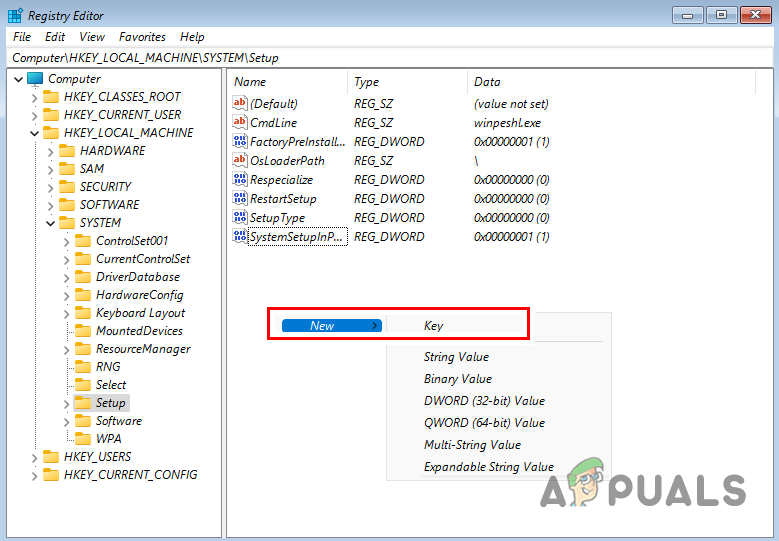
Task: Collapse the SYSTEM key arrow
Action: [x=50, y=224]
